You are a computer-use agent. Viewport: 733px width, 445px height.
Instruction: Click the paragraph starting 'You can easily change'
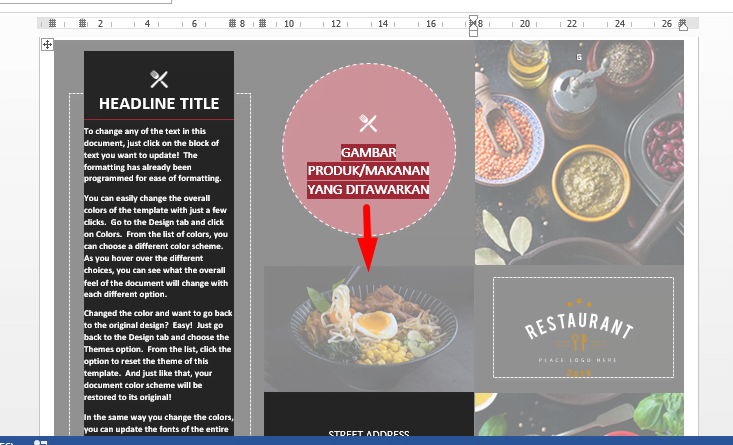[156, 246]
